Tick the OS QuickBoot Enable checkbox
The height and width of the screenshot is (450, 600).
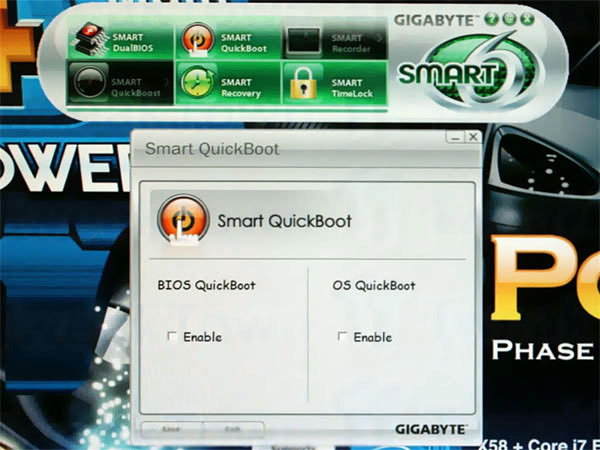pos(343,337)
